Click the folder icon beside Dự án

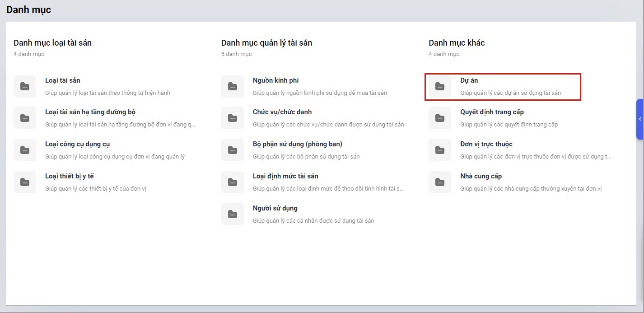pyautogui.click(x=440, y=86)
